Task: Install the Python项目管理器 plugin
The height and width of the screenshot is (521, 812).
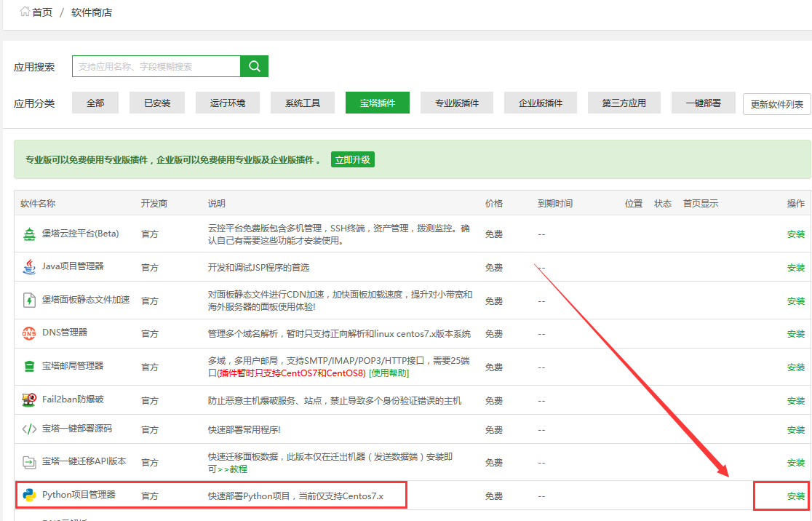Action: [x=796, y=496]
